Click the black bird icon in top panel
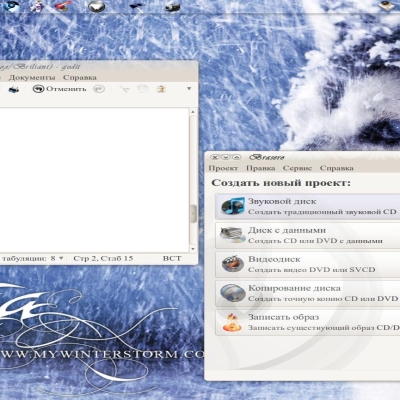This screenshot has height=400, width=400. tap(136, 6)
